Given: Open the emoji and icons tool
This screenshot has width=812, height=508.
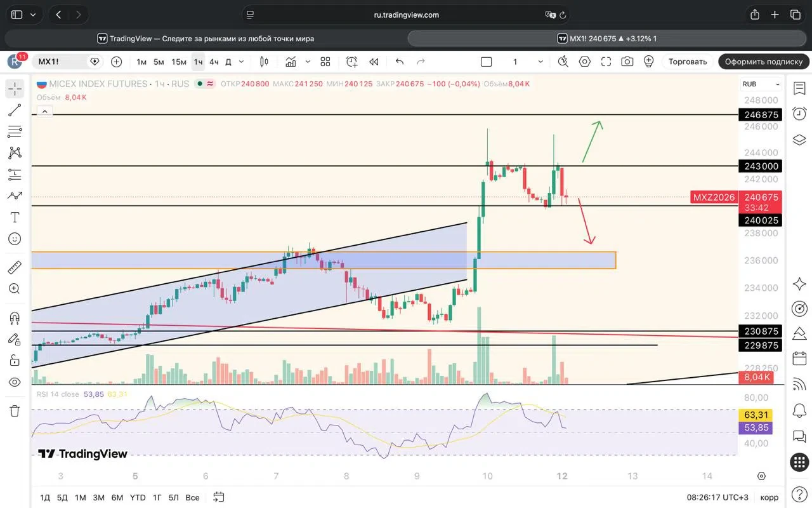Looking at the screenshot, I should (15, 239).
